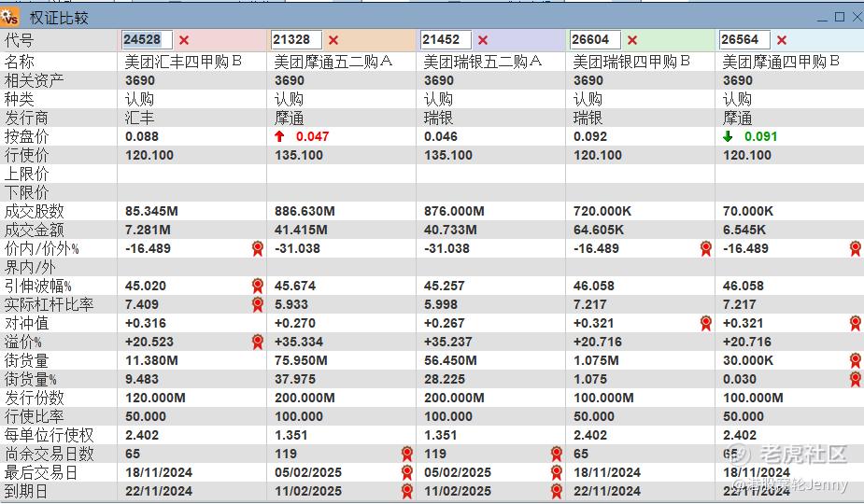Click the 成交股数 row label

pyautogui.click(x=35, y=211)
